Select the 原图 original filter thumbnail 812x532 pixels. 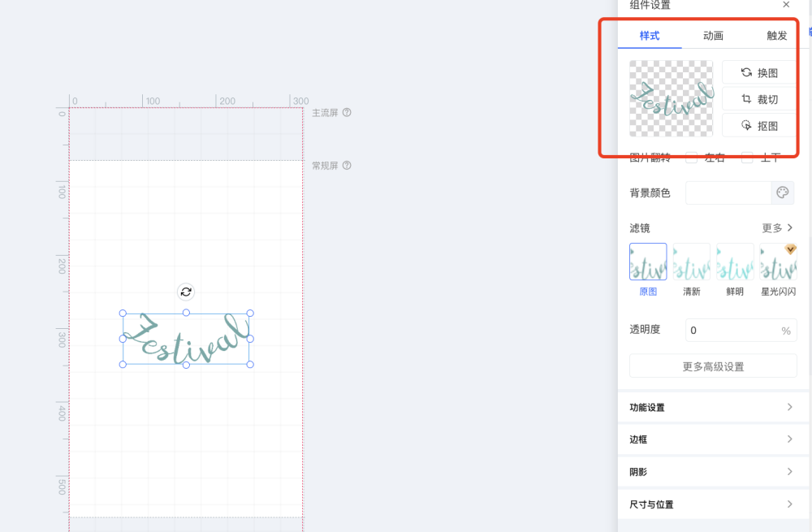click(648, 262)
